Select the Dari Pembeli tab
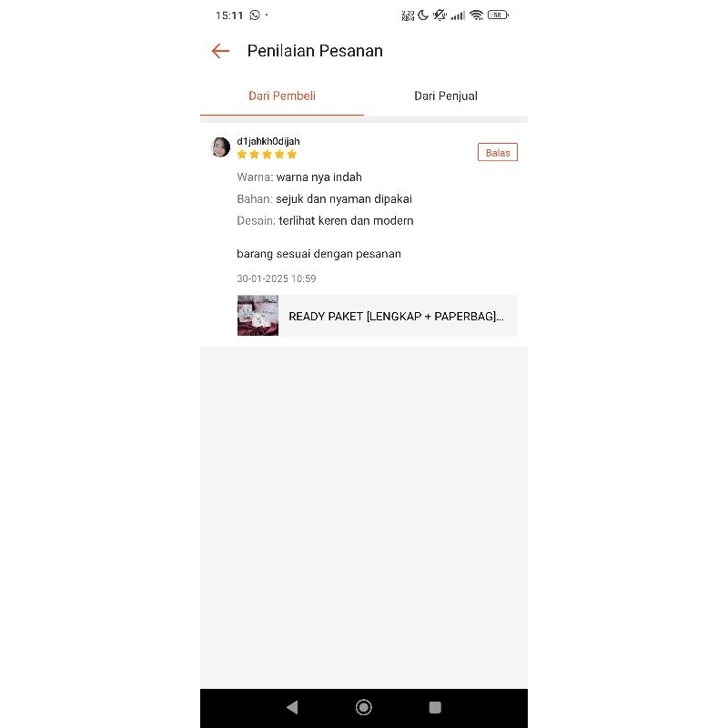The width and height of the screenshot is (728, 728). coord(282,96)
